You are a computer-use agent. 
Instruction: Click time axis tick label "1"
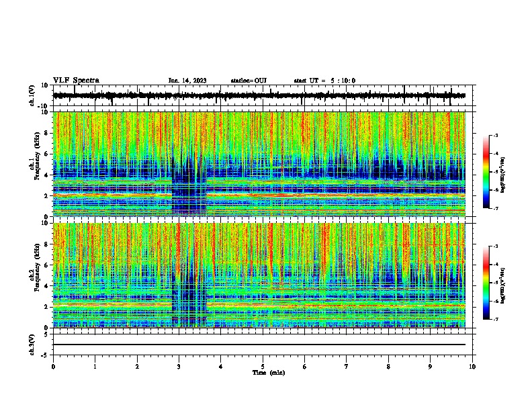point(95,367)
